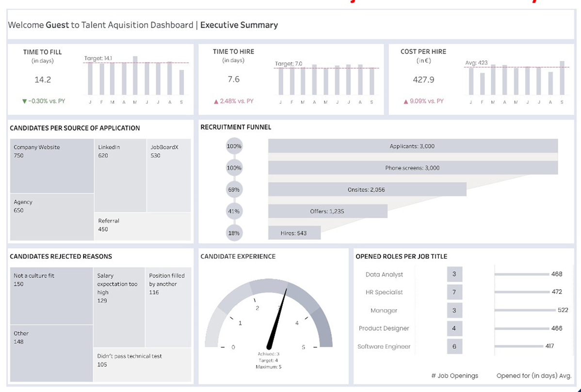Click the Software Engineer job openings box showing 6

pyautogui.click(x=454, y=346)
